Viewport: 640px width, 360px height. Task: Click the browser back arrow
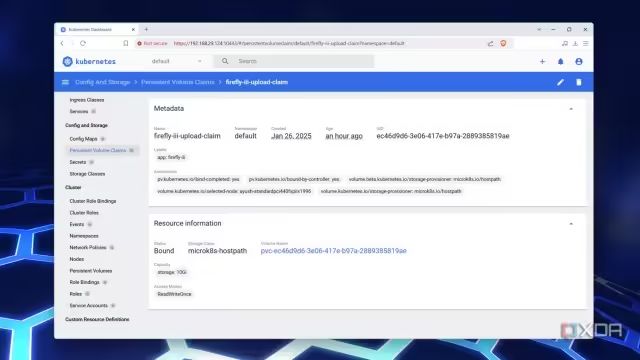click(x=62, y=43)
